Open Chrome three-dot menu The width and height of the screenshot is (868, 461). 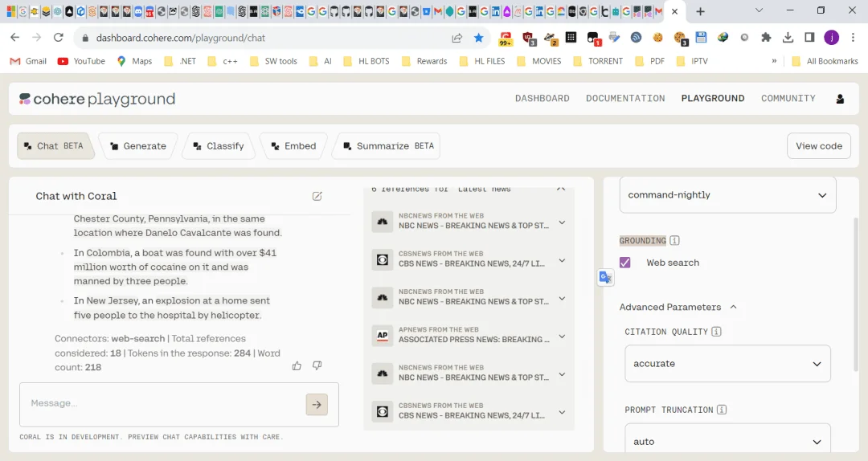853,38
